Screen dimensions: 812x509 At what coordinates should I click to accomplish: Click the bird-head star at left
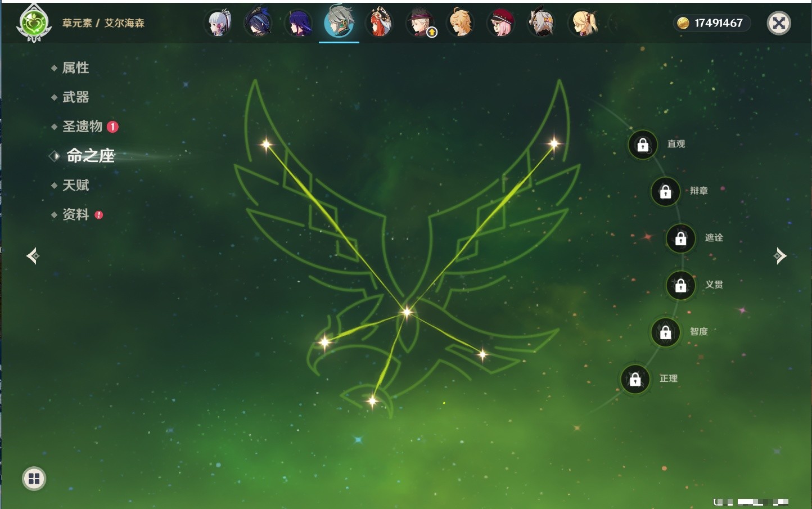pyautogui.click(x=324, y=342)
